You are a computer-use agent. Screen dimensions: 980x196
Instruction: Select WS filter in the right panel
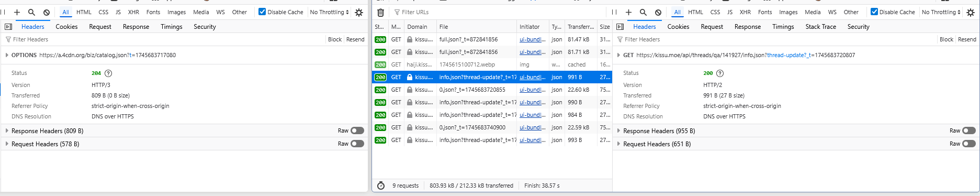coord(832,12)
